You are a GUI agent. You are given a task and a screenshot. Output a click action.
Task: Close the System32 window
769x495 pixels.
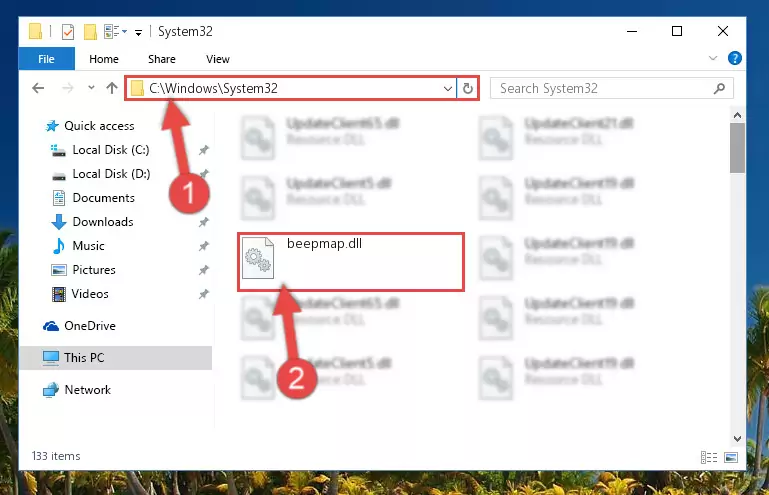pyautogui.click(x=722, y=31)
